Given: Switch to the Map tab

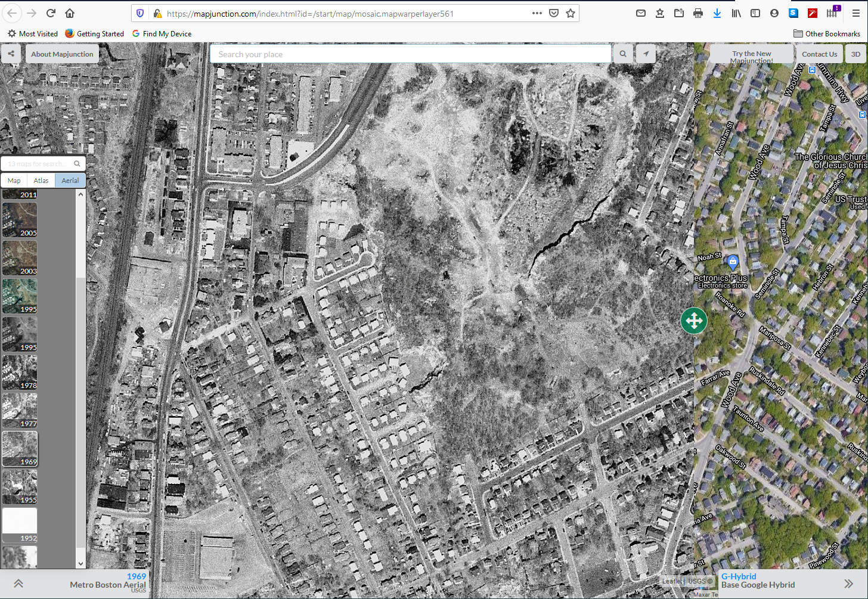Looking at the screenshot, I should [13, 180].
